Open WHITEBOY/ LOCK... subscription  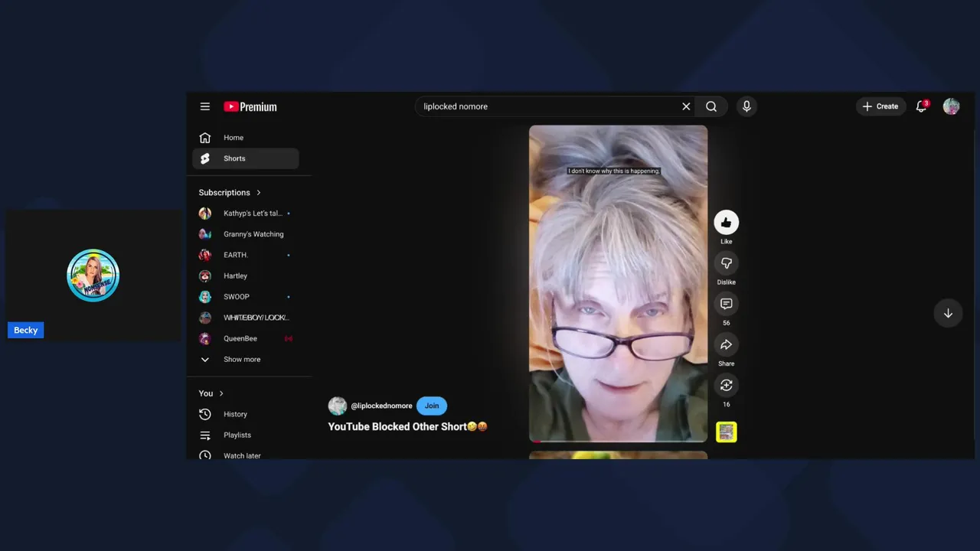point(246,318)
